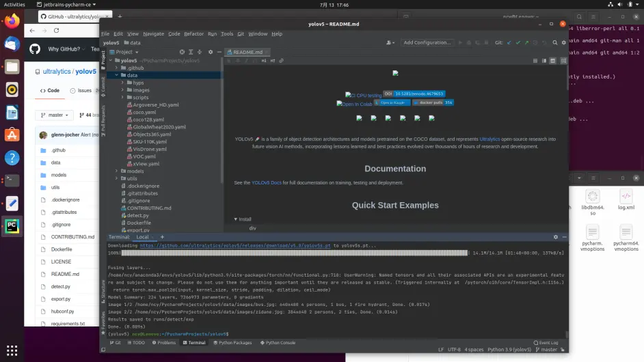Click ultralytics owner link on GitHub page

pos(57,72)
